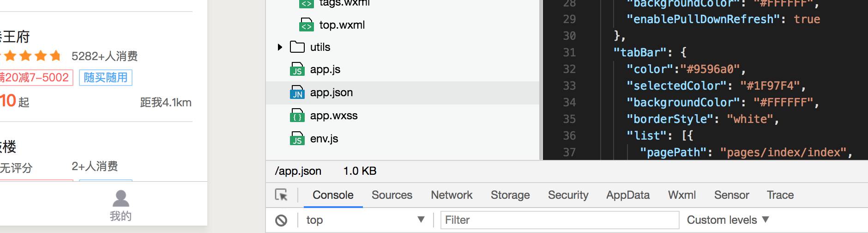Click the console Filter input field

click(x=560, y=220)
